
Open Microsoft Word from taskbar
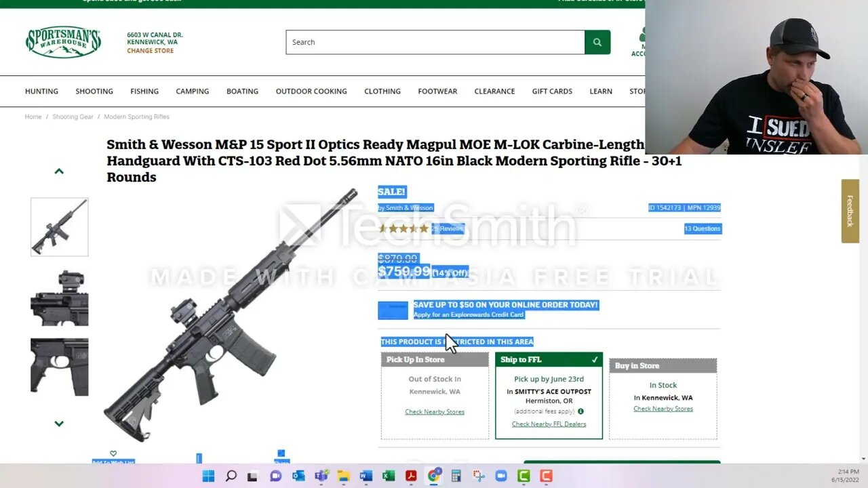coord(366,476)
